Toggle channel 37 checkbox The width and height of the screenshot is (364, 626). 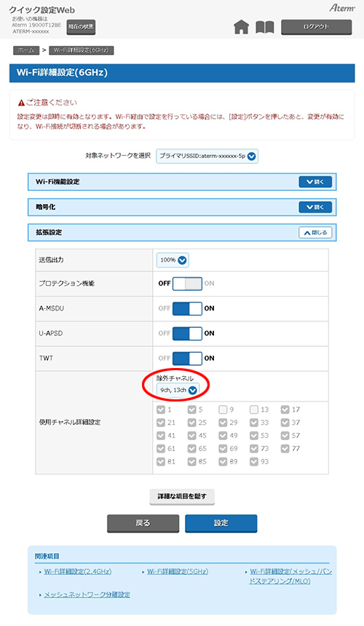point(285,423)
